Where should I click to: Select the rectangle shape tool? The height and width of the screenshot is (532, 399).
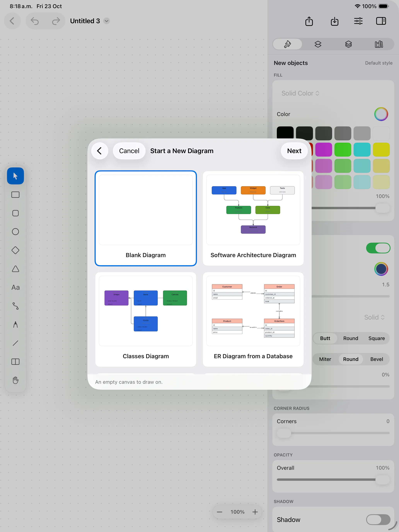tap(15, 194)
